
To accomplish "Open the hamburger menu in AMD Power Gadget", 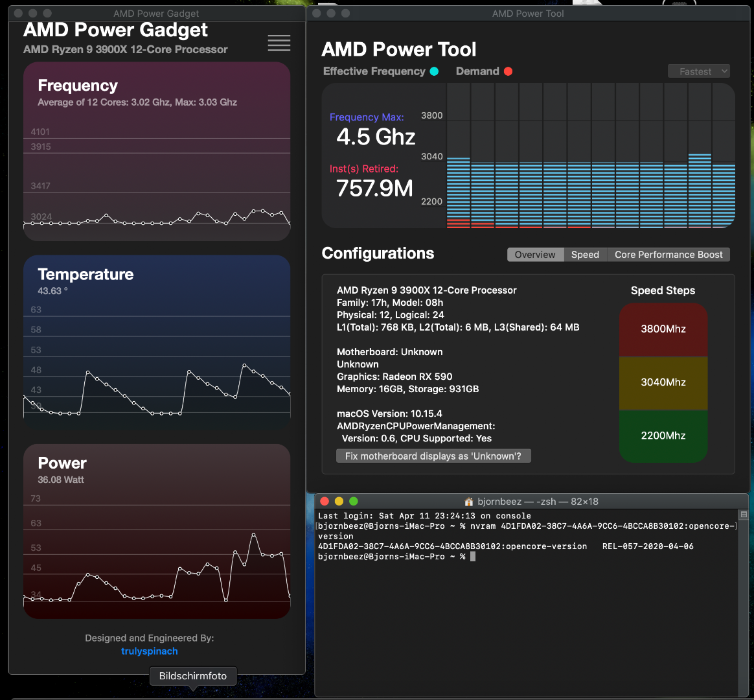I will point(279,43).
